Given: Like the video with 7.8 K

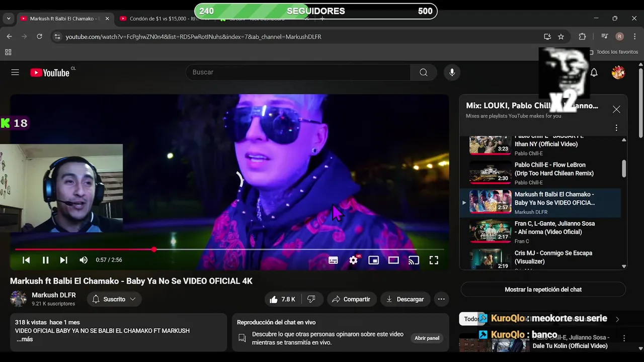Looking at the screenshot, I should (x=282, y=299).
